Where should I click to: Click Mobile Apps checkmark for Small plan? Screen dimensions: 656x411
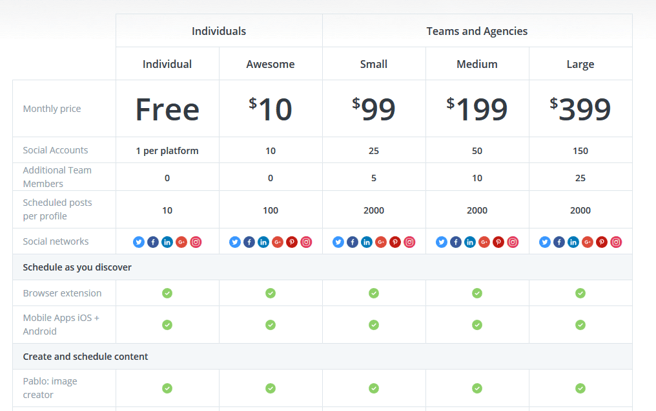tap(374, 325)
